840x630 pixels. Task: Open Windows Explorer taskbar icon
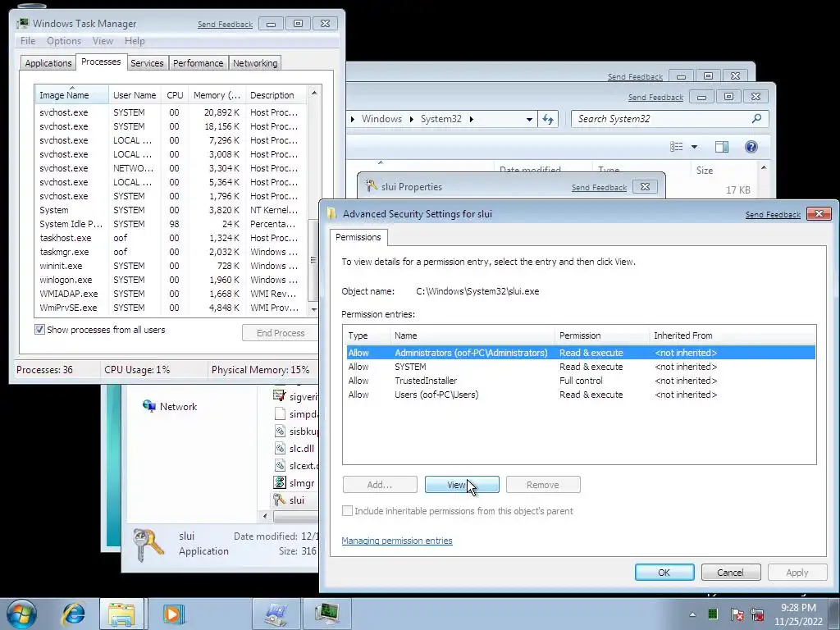(121, 614)
